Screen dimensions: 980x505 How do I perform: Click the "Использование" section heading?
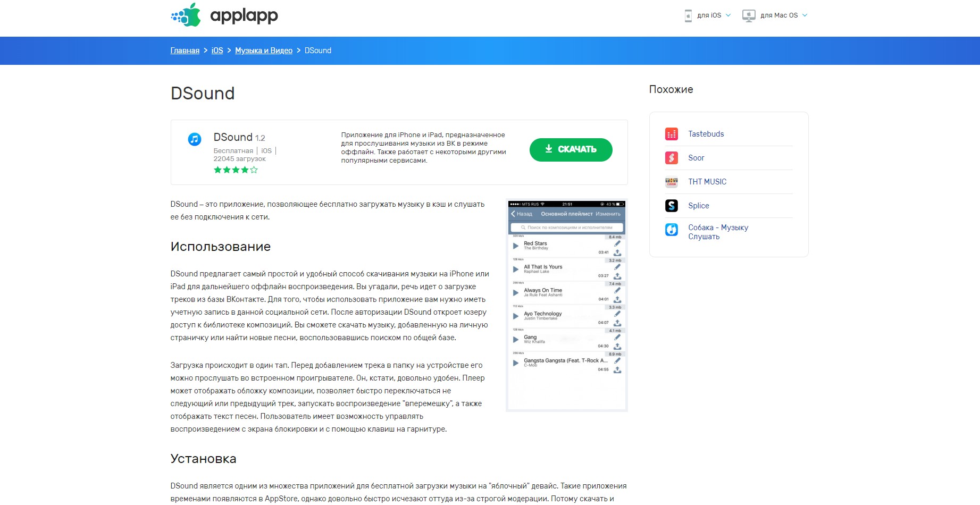click(x=221, y=247)
